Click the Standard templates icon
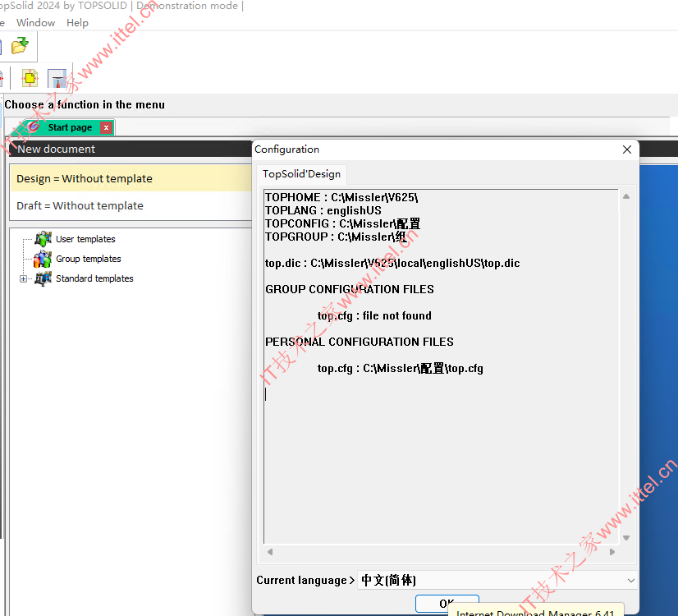This screenshot has height=616, width=678. click(43, 278)
